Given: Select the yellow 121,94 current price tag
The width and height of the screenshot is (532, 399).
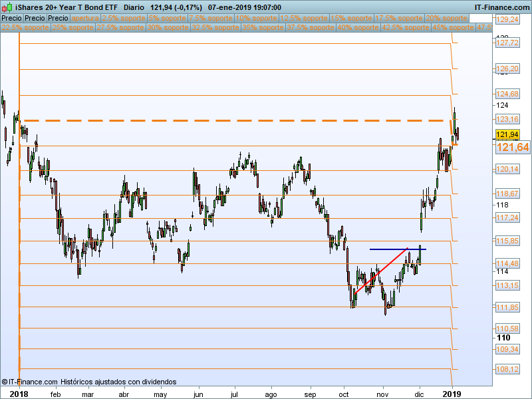Looking at the screenshot, I should pos(507,134).
